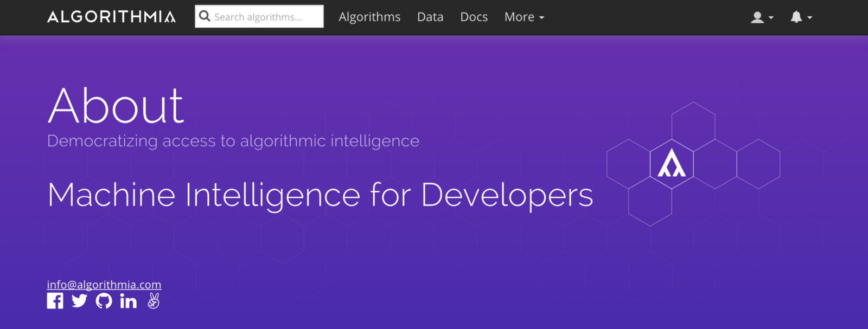Open the user account dropdown
The height and width of the screenshot is (329, 868).
(762, 17)
